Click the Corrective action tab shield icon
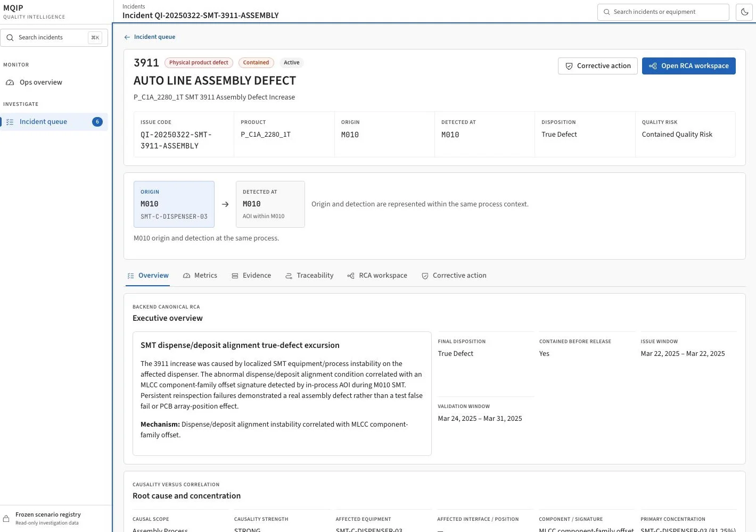 point(425,276)
